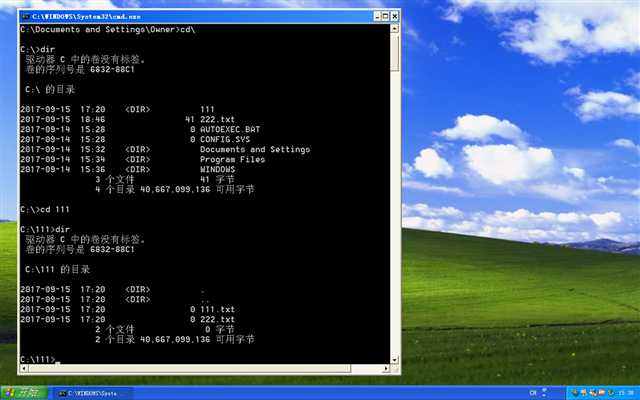The height and width of the screenshot is (400, 640).
Task: Click the 'WINDOWS' directory entry
Action: click(218, 169)
